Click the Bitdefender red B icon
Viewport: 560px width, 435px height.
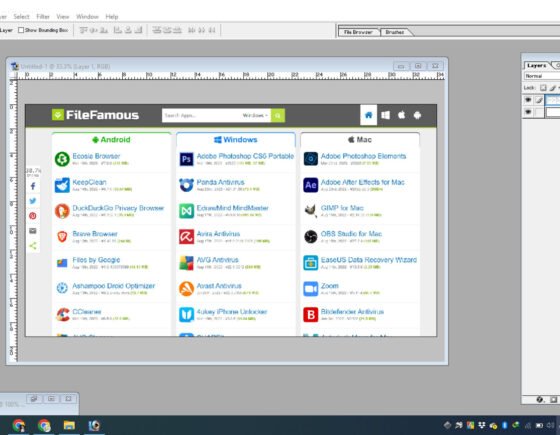pos(310,315)
